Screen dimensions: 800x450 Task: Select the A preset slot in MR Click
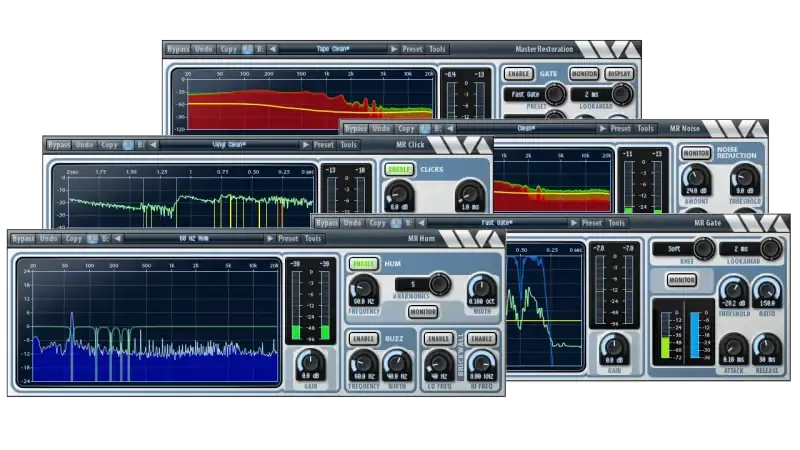click(x=128, y=145)
